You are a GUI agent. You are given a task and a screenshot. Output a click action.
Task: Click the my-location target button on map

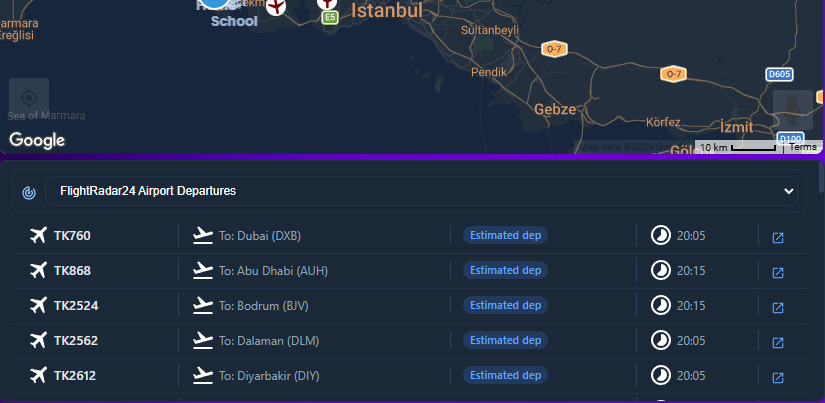29,98
